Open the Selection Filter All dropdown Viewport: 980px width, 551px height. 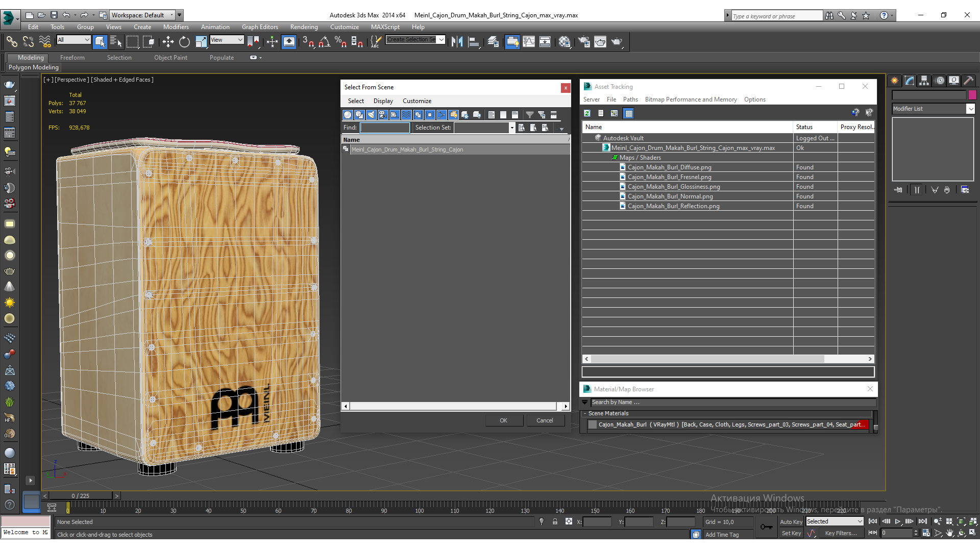tap(74, 40)
